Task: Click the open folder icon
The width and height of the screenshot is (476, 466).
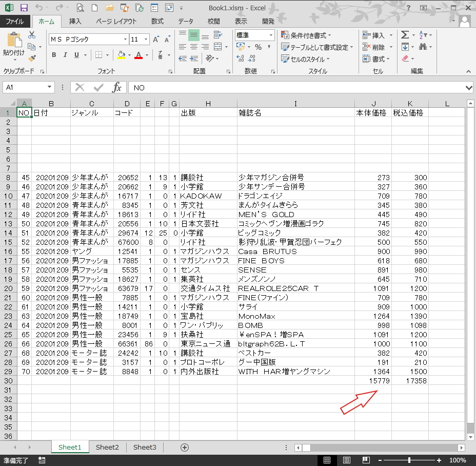Action: [x=109, y=8]
